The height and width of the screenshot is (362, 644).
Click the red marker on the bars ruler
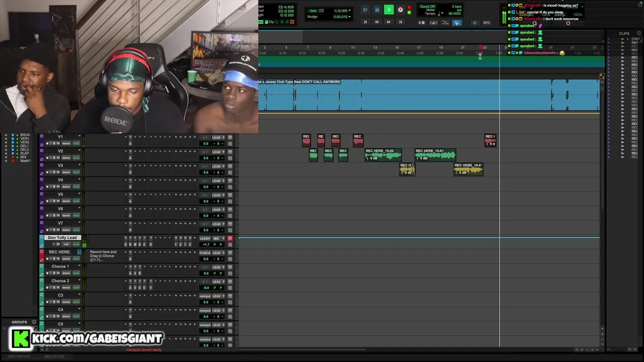pos(480,47)
